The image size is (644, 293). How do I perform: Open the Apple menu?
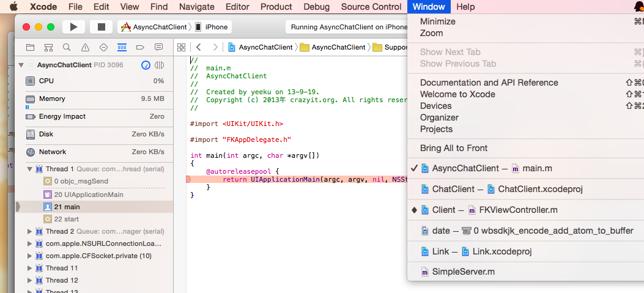13,7
